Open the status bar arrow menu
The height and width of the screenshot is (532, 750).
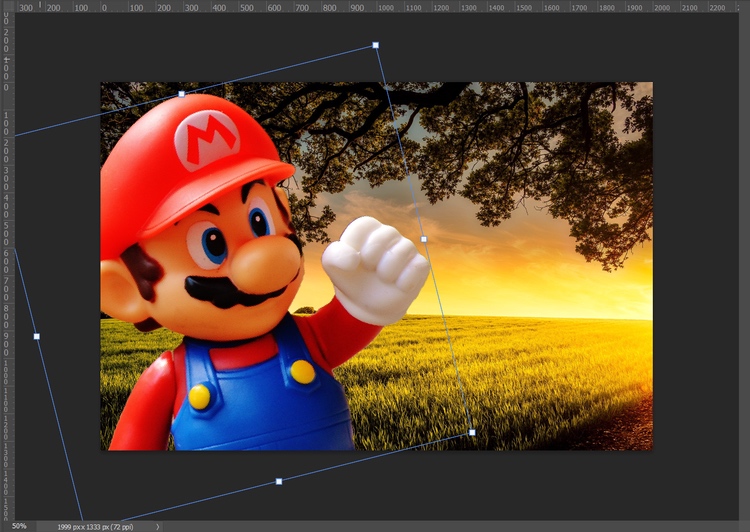point(157,527)
